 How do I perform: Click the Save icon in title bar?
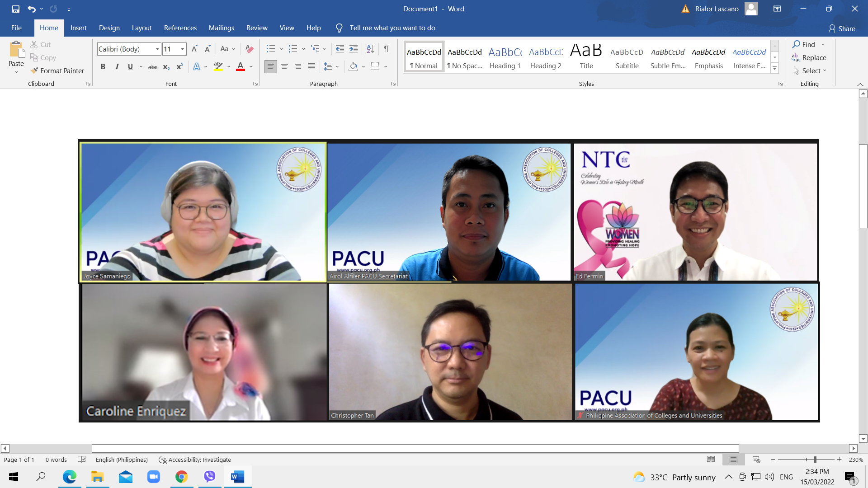pyautogui.click(x=16, y=9)
